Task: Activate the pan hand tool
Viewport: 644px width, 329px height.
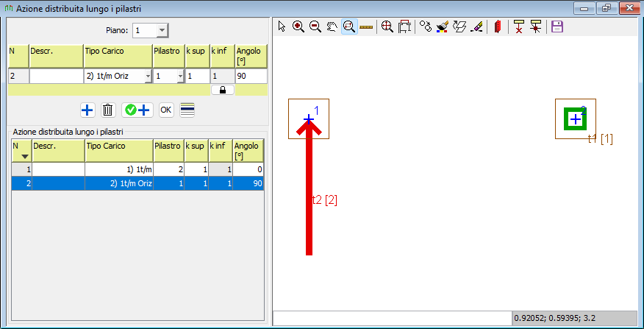Action: tap(332, 26)
